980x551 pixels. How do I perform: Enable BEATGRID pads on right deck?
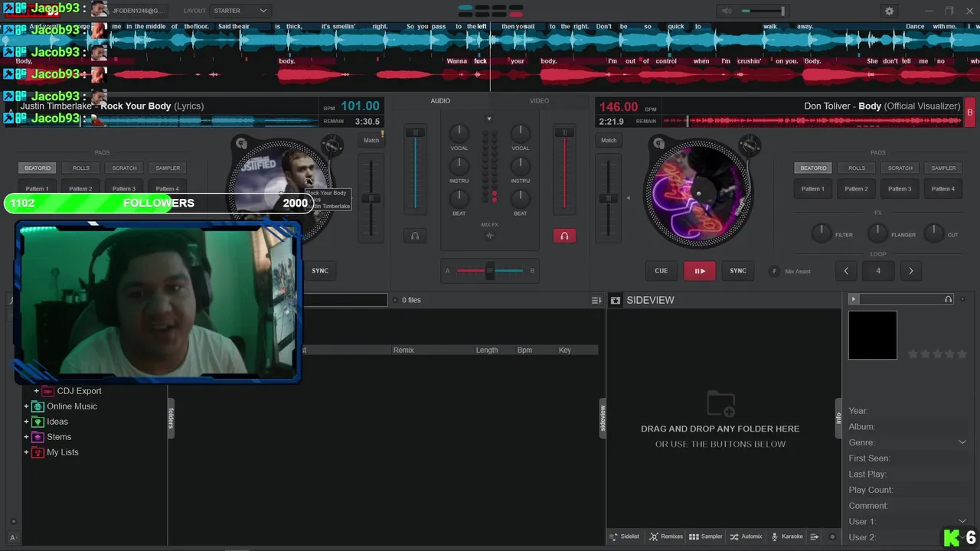click(813, 168)
